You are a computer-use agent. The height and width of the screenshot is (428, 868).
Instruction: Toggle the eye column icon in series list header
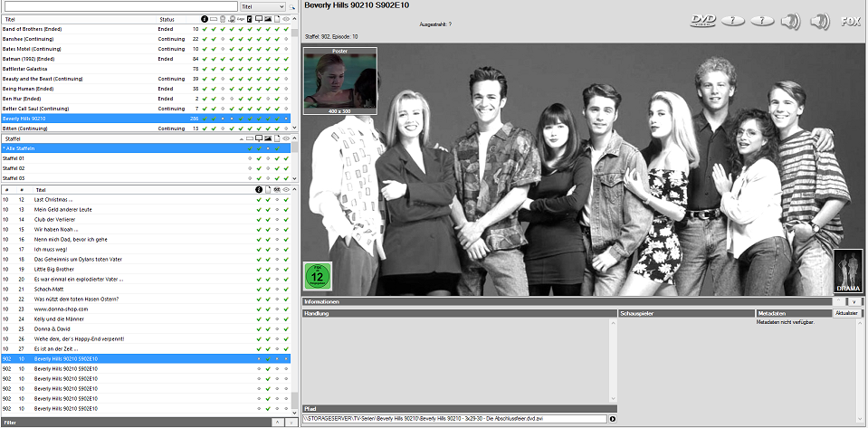pyautogui.click(x=286, y=19)
